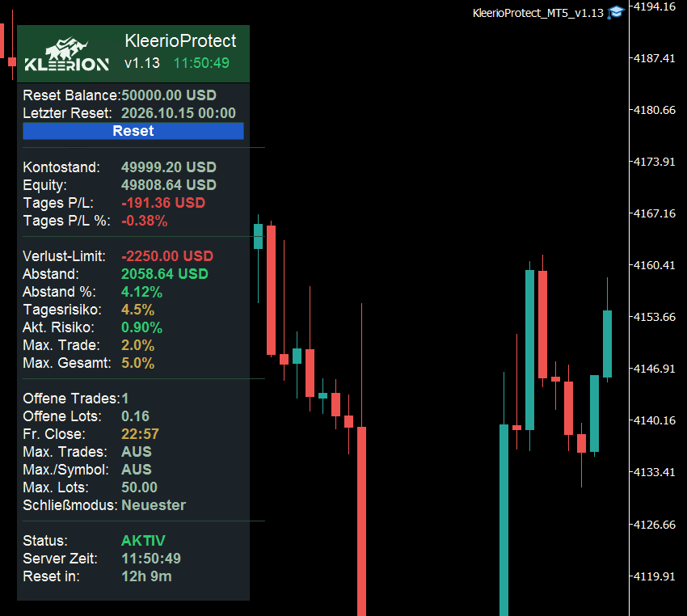Click the 4160.41 price scale label
Viewport: 687px width, 616px height.
click(x=655, y=265)
